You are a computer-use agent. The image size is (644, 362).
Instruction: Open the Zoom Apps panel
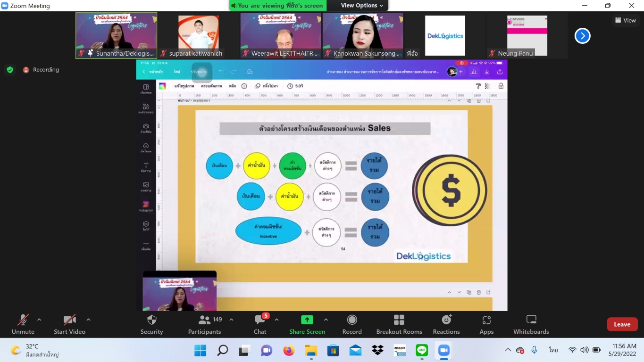pos(486,324)
